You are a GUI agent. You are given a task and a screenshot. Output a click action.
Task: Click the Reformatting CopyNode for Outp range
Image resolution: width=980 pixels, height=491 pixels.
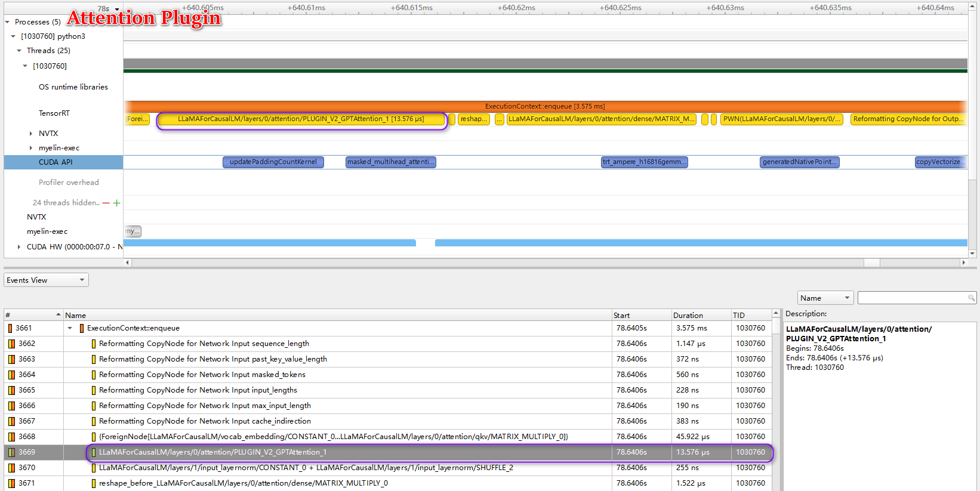(908, 119)
